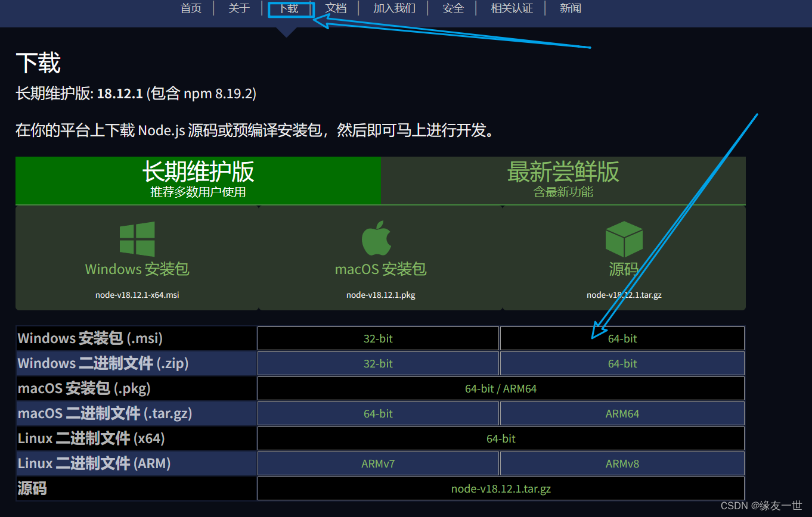Click the Apple macOS logo icon
The height and width of the screenshot is (517, 812).
click(x=376, y=238)
